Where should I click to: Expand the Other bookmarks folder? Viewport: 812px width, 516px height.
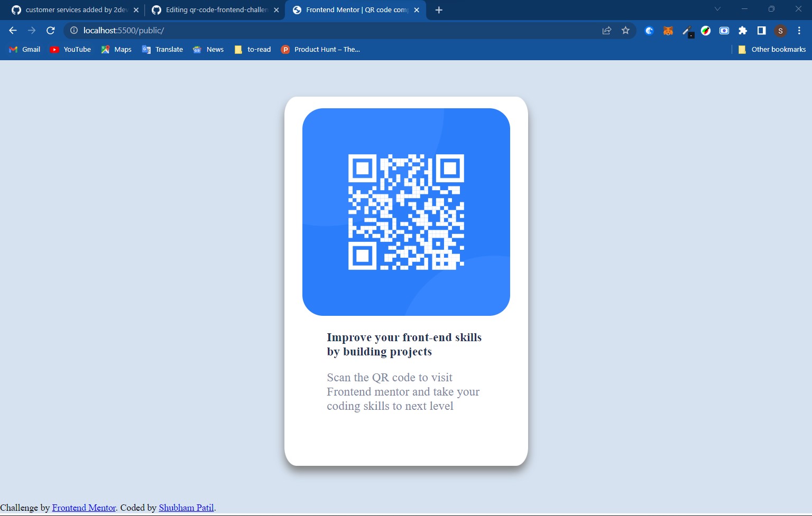tap(772, 49)
